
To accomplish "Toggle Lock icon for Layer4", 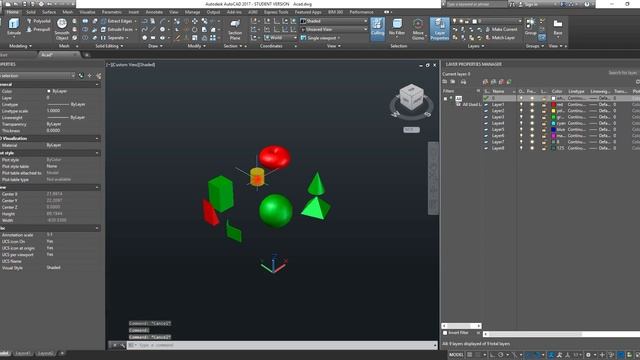I will pos(544,123).
